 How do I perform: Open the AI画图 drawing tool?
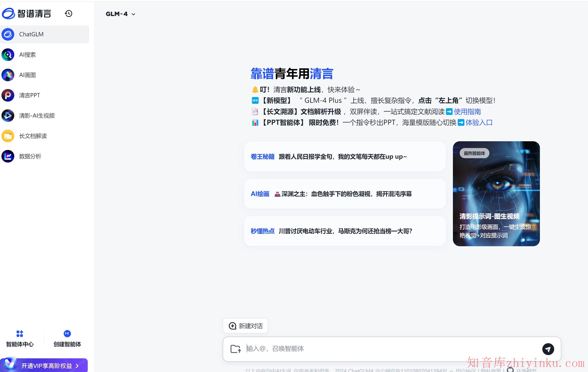click(x=27, y=75)
